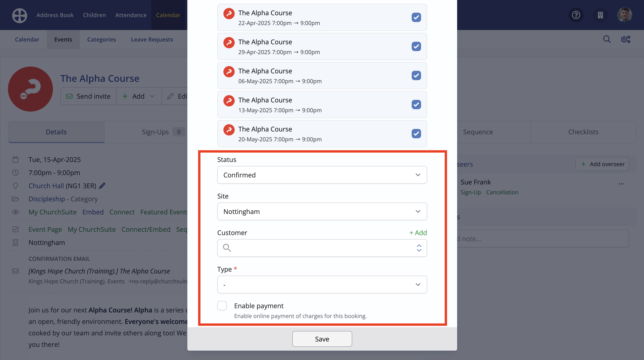Tick the Enable payment checkbox
644x360 pixels.
(222, 306)
